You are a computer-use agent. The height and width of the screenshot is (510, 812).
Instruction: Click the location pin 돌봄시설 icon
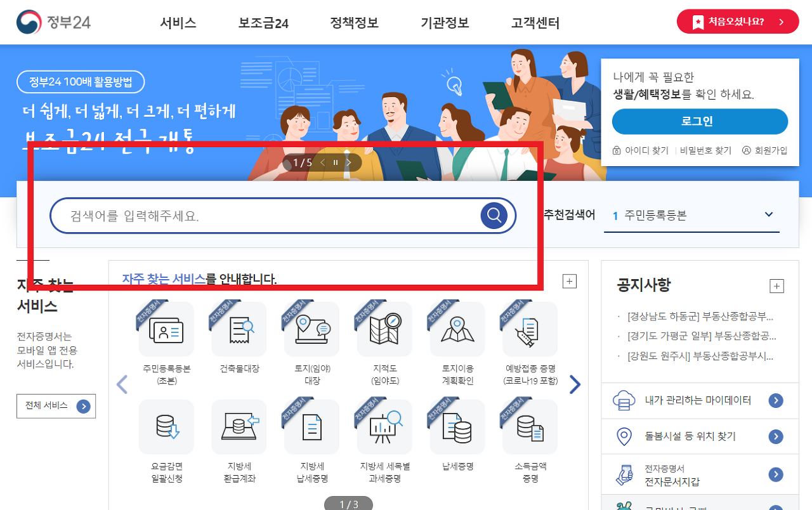(624, 436)
